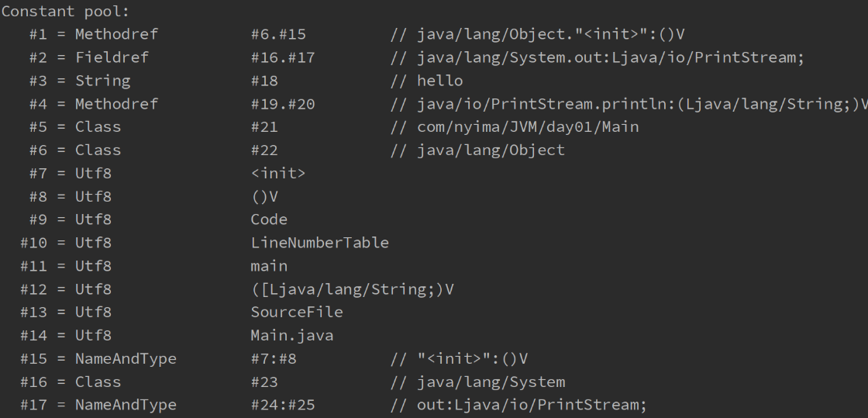Click the 'SourceFile' value
868x418 pixels.
click(297, 313)
